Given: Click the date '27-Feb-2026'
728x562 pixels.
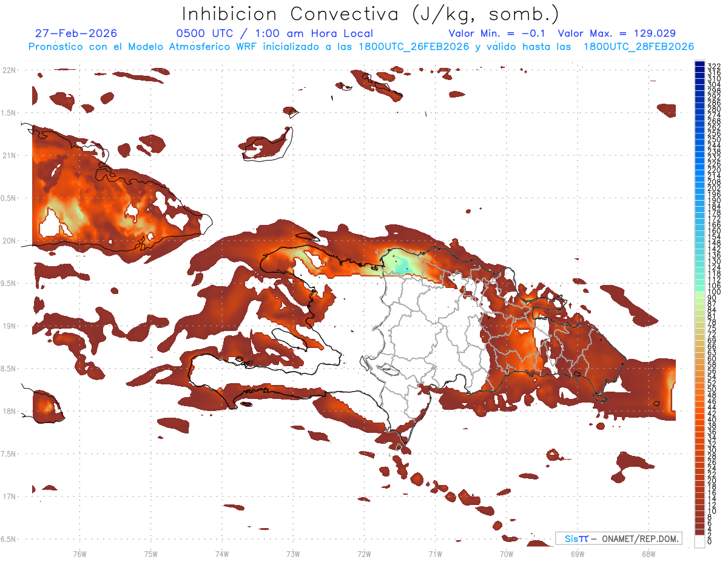Looking at the screenshot, I should pyautogui.click(x=76, y=33).
